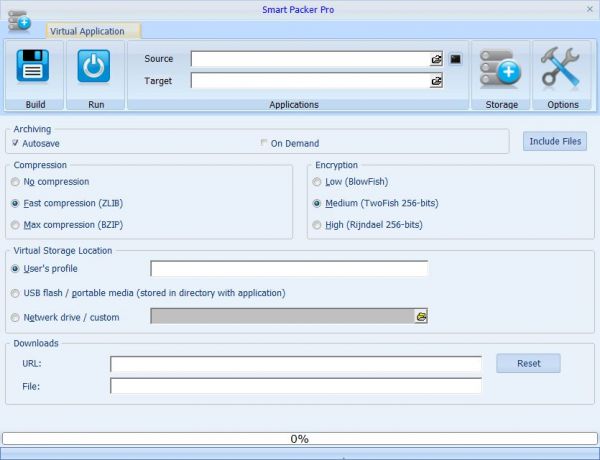Viewport: 600px width, 460px height.
Task: Toggle the Autosave checkbox
Action: click(x=15, y=143)
